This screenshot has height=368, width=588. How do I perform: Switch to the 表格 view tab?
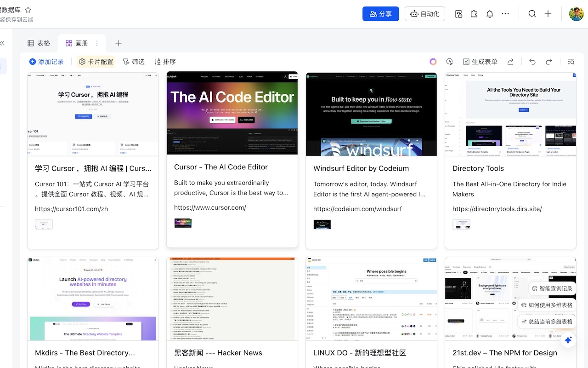[x=39, y=43]
